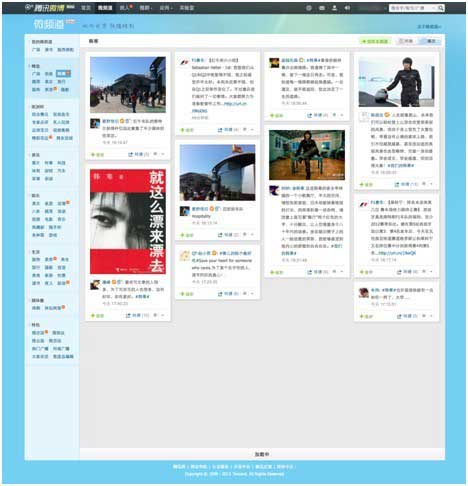Switch to the highlighted right view-mode button above posts
This screenshot has width=468, height=486.
tap(430, 41)
